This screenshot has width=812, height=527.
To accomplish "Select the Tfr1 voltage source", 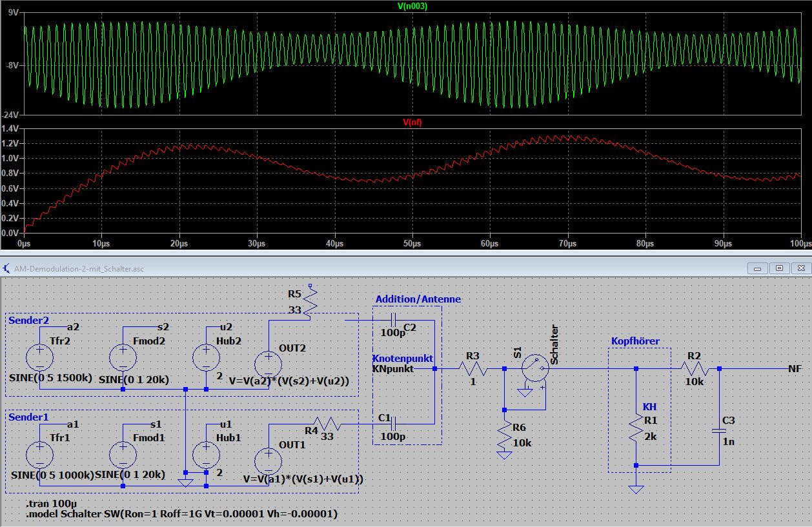I will click(x=39, y=455).
